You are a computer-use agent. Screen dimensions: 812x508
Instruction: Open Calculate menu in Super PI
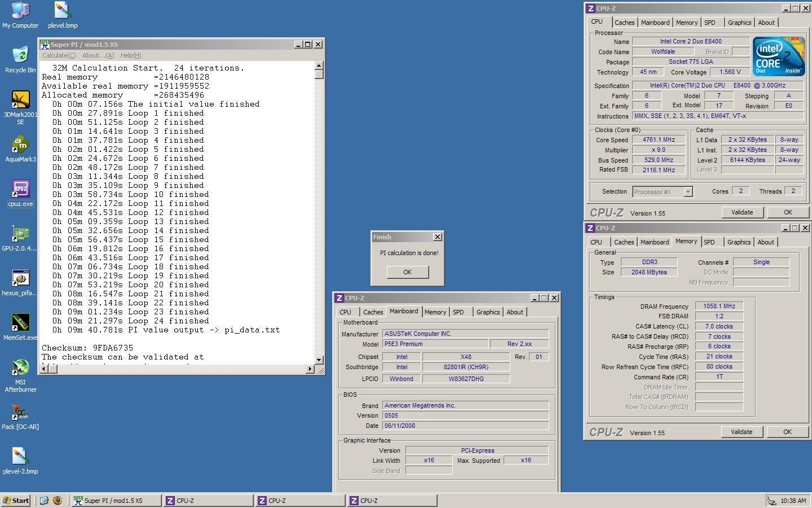59,55
